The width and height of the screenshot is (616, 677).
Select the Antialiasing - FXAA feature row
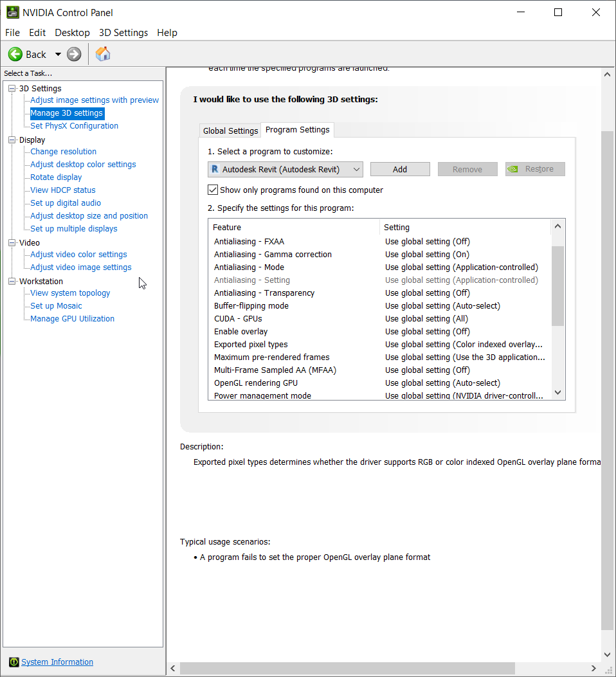point(248,241)
